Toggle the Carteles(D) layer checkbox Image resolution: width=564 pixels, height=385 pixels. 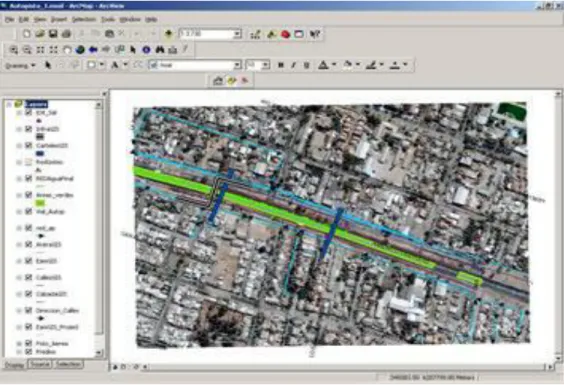(29, 145)
